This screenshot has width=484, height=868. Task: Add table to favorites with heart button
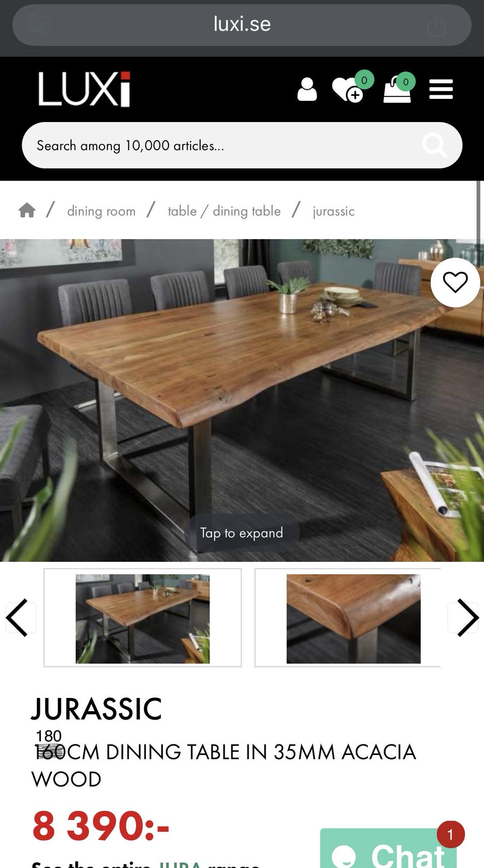click(455, 282)
